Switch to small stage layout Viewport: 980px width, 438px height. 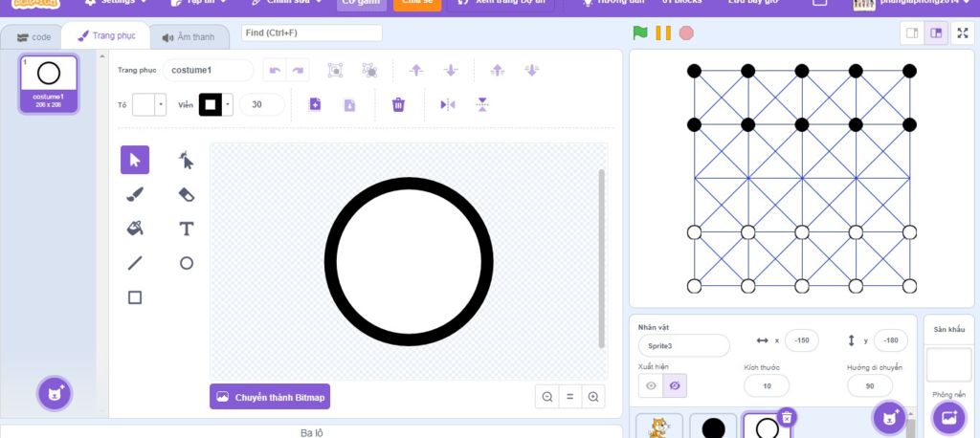click(912, 33)
